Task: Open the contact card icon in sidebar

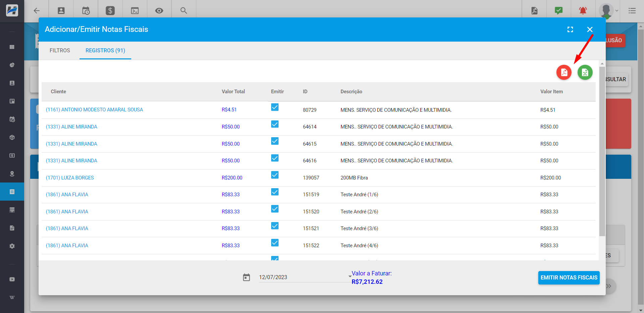Action: coord(12,83)
